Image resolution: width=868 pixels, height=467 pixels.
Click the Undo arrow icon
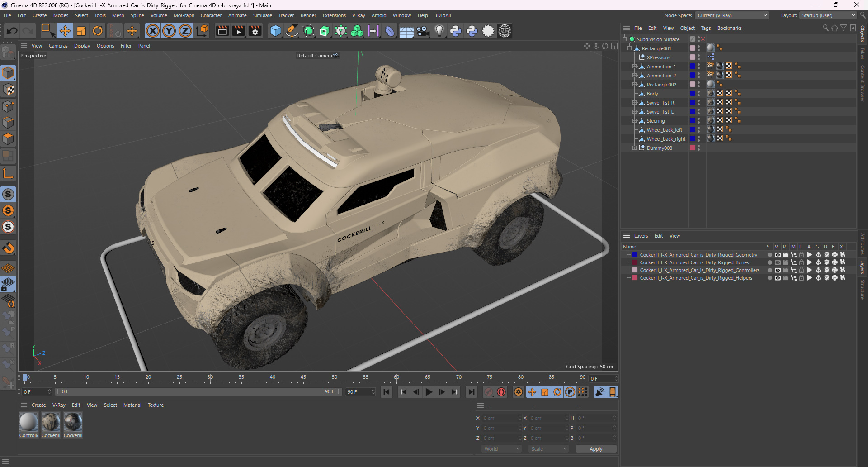12,31
